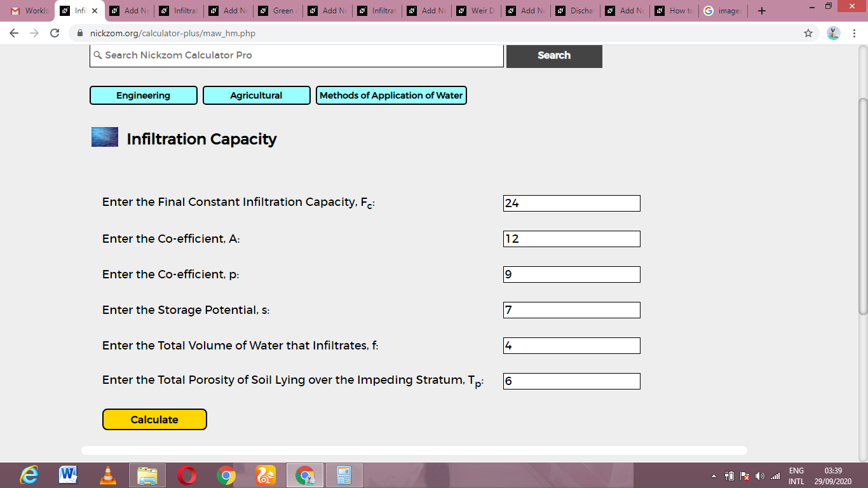This screenshot has height=488, width=868.
Task: Click the Total Porosity field with 6
Action: tap(572, 381)
